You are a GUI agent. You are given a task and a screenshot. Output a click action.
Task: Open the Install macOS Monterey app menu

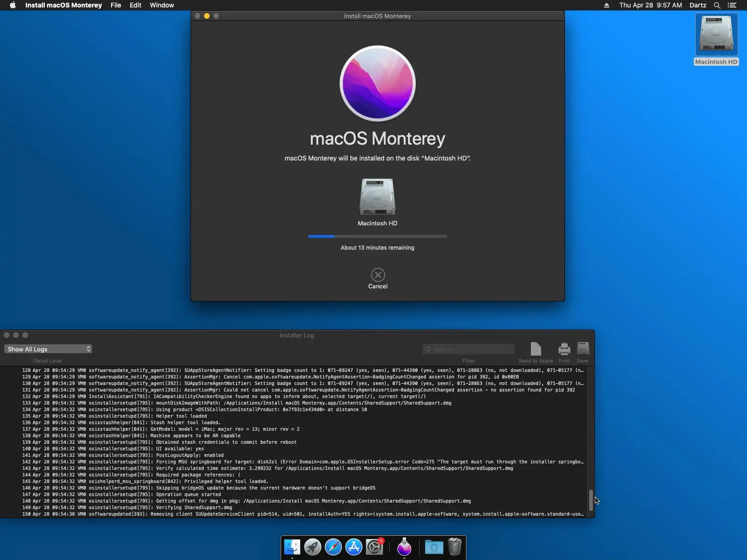pyautogui.click(x=63, y=5)
